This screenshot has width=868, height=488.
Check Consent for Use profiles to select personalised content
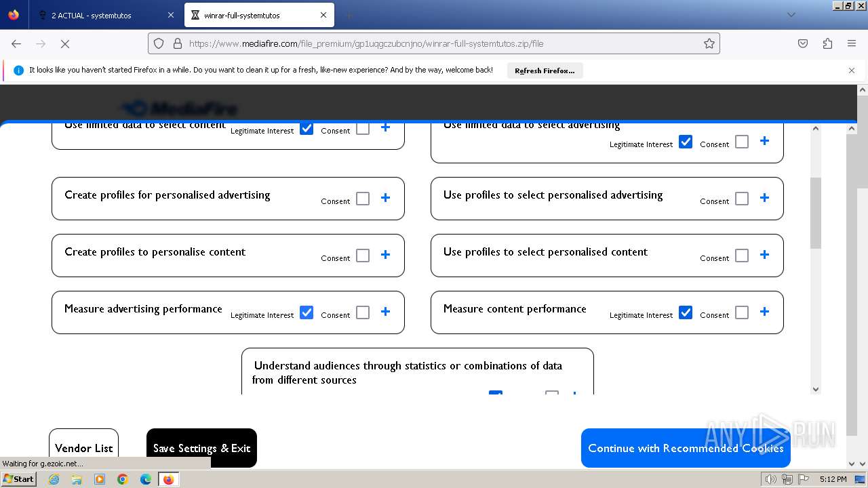click(742, 256)
